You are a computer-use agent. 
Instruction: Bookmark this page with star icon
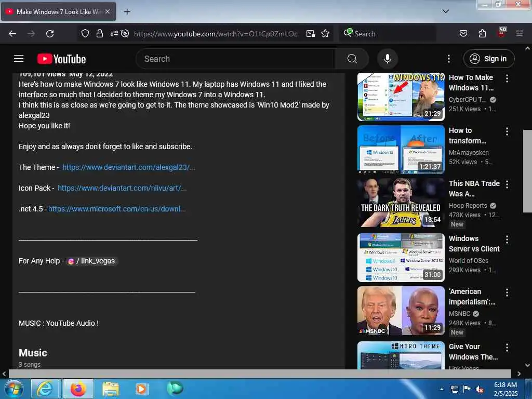tap(325, 34)
